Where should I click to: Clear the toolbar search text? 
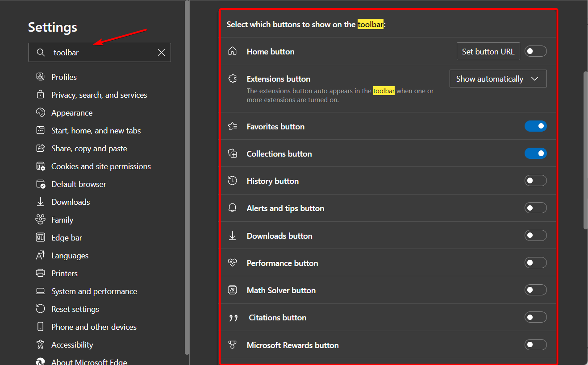pyautogui.click(x=162, y=53)
